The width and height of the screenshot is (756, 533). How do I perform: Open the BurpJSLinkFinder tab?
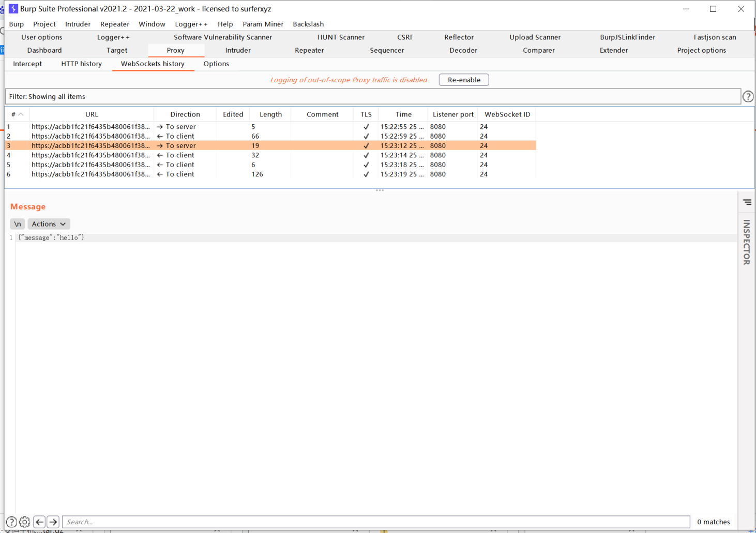click(628, 37)
